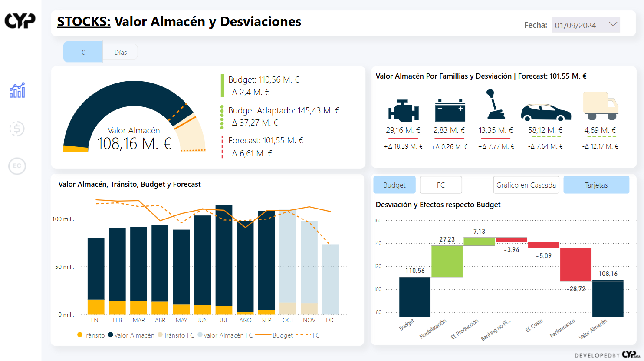
Task: Switch values to euro (€) view
Action: point(83,52)
